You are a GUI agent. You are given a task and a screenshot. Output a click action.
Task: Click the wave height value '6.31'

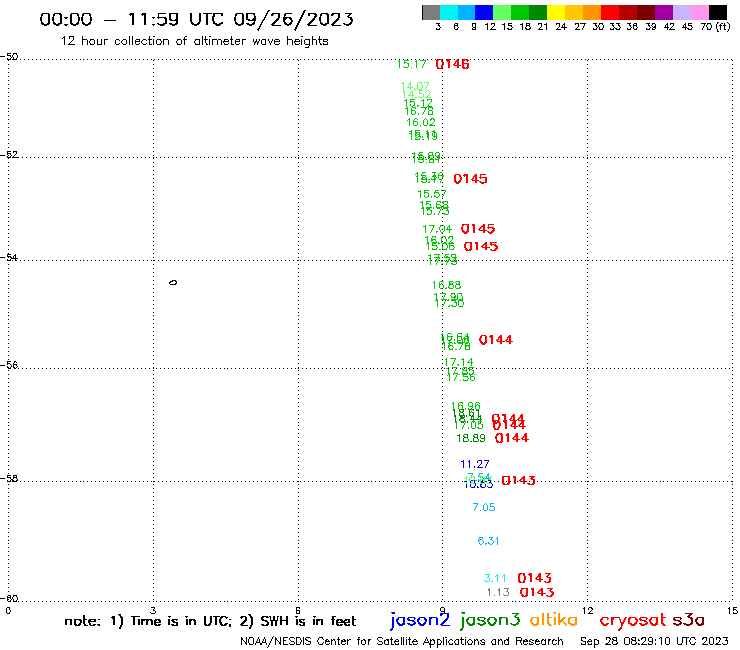click(488, 541)
